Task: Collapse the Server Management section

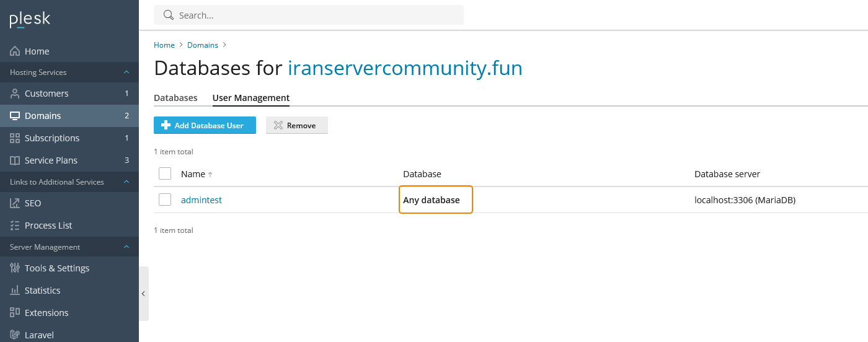Action: tap(126, 247)
